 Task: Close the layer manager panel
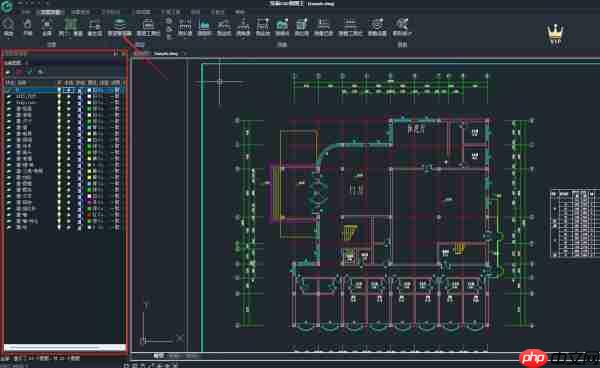122,54
